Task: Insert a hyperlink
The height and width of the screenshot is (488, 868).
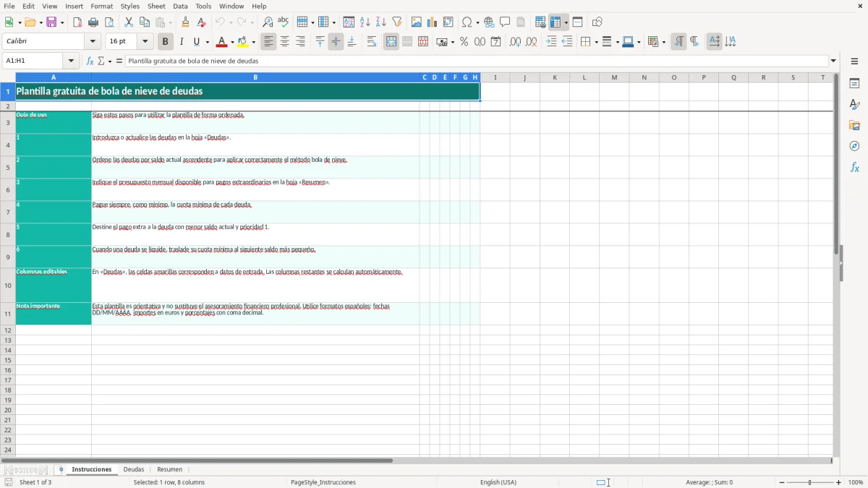Action: (x=489, y=22)
